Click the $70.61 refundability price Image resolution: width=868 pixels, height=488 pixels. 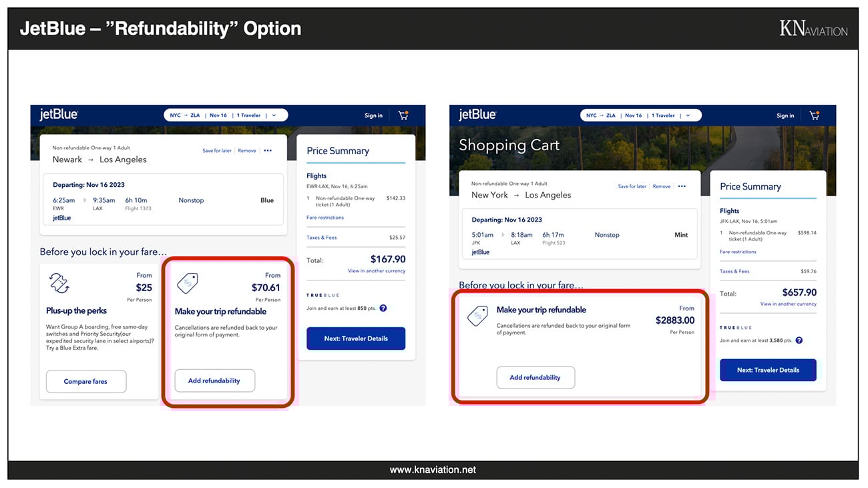pos(266,288)
